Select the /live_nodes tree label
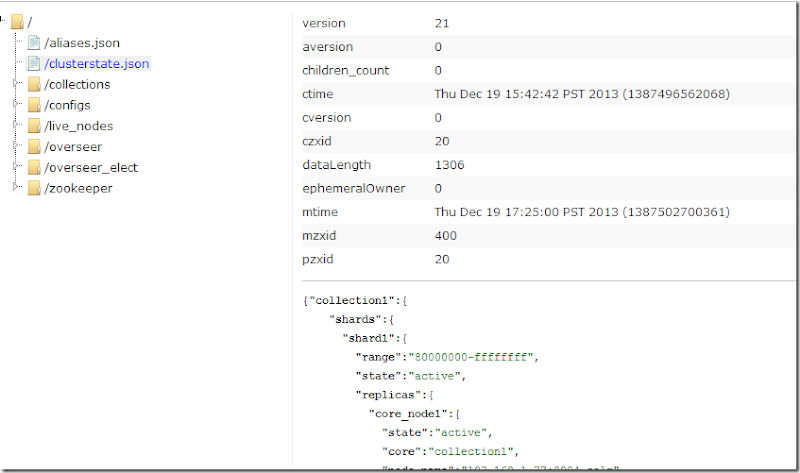The height and width of the screenshot is (473, 800). point(79,126)
